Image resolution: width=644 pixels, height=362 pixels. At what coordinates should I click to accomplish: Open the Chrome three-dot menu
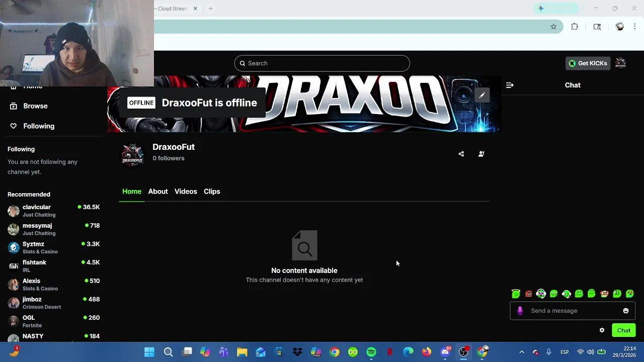pos(635,27)
